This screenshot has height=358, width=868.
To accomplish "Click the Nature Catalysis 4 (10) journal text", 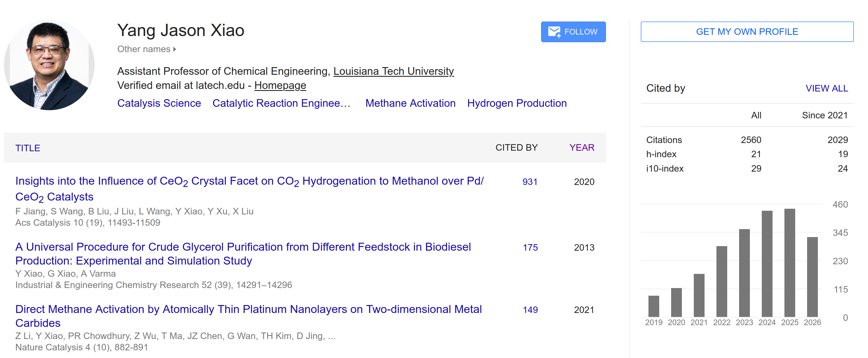I will [82, 347].
